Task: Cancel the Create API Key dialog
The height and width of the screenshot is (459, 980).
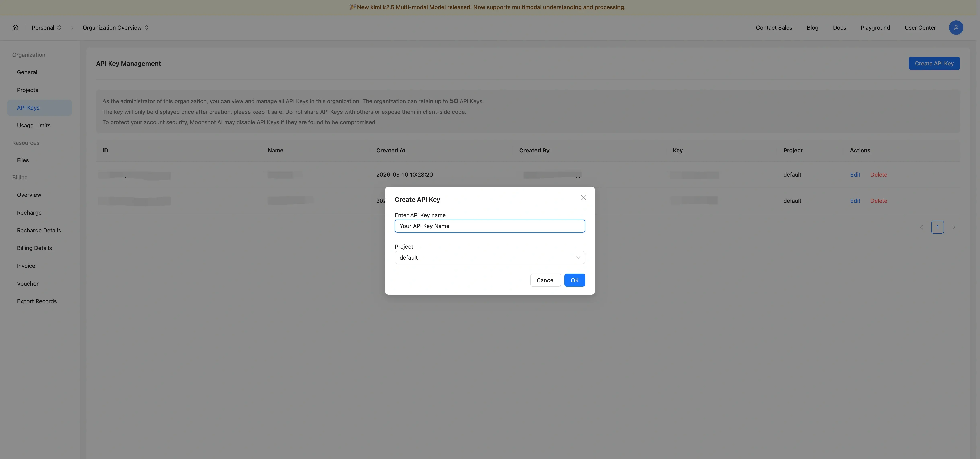Action: pyautogui.click(x=545, y=280)
